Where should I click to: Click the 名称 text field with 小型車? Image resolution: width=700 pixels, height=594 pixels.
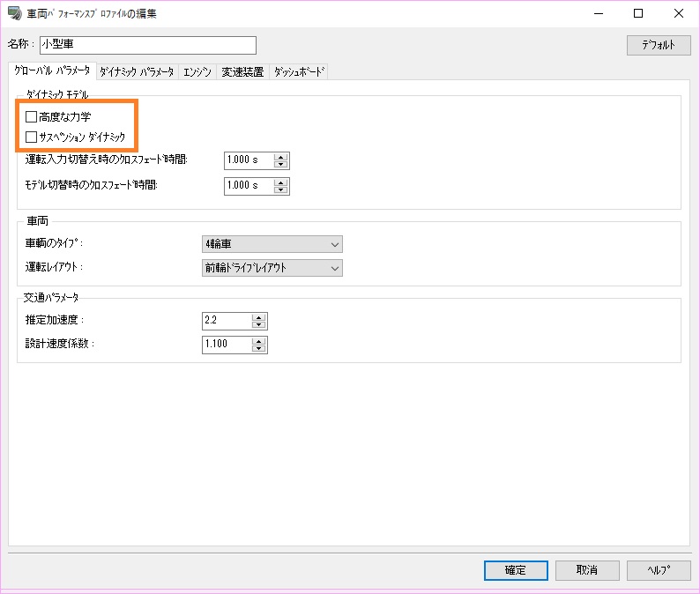[148, 45]
